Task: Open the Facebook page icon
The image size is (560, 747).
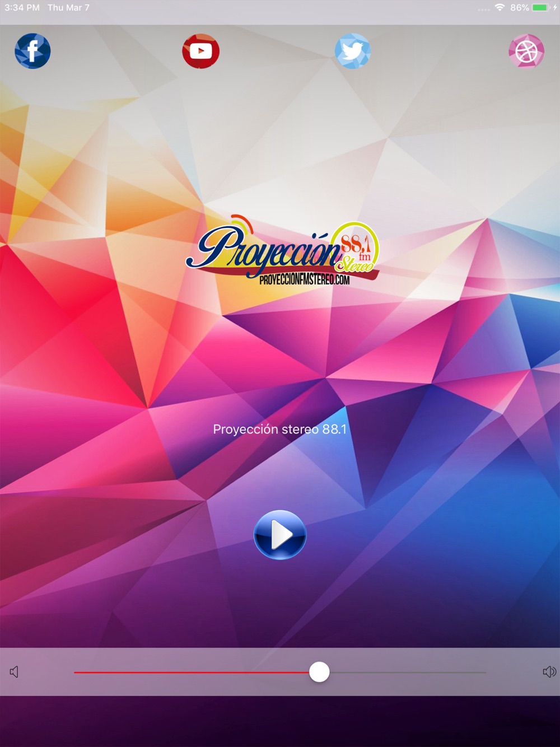Action: [32, 51]
